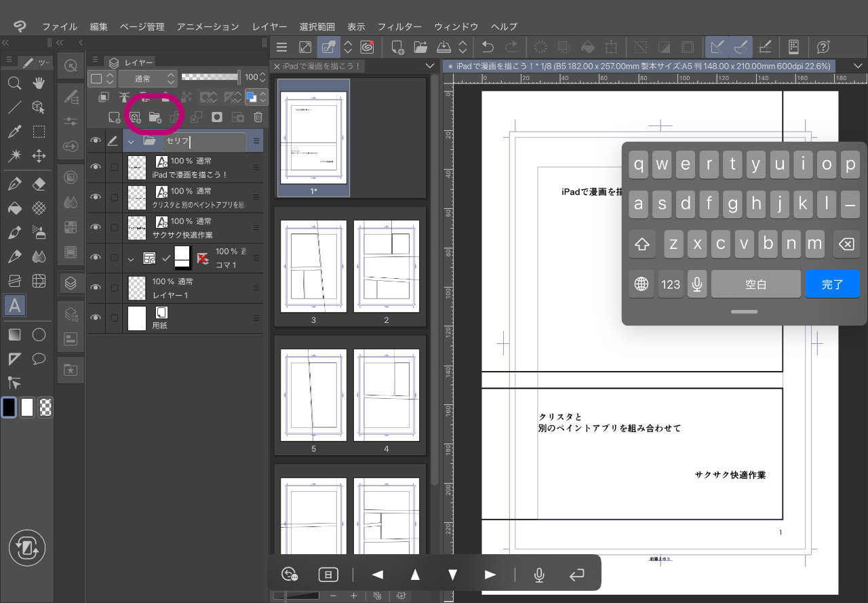The height and width of the screenshot is (603, 868).
Task: Select the Balloon tool
Action: (39, 359)
